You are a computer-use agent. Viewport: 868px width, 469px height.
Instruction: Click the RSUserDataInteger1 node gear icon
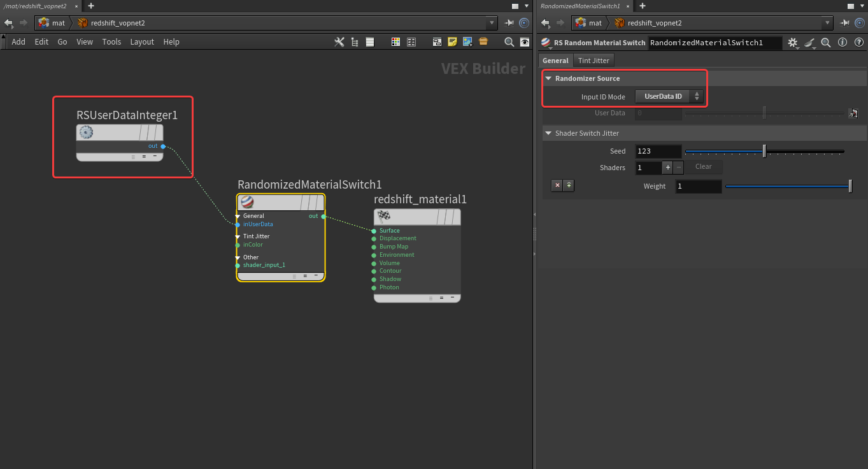(x=86, y=133)
